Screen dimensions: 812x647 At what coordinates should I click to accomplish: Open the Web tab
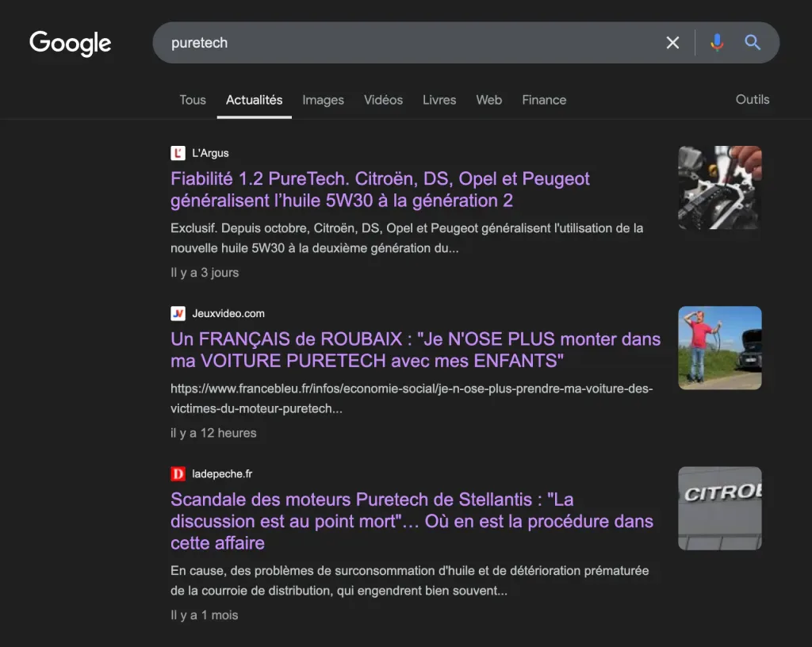coord(488,100)
